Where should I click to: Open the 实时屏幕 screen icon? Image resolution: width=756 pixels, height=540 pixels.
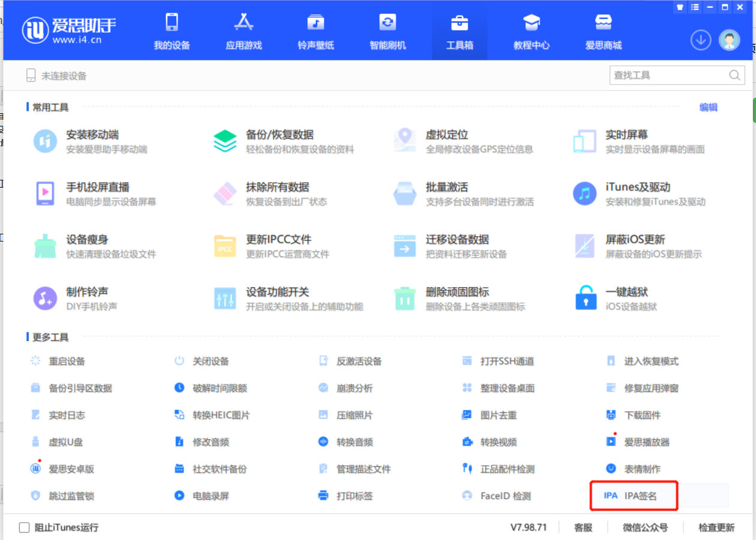pyautogui.click(x=585, y=141)
